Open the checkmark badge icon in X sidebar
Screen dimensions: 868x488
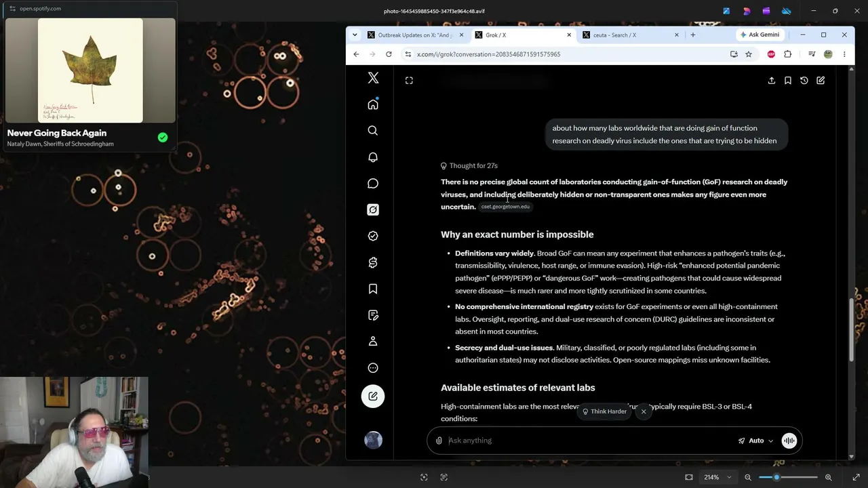pos(373,236)
